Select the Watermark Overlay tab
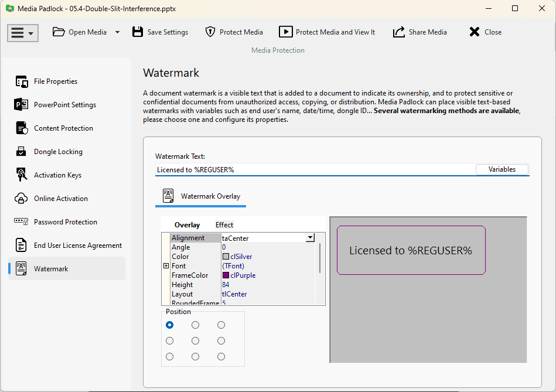This screenshot has height=392, width=556. coord(201,196)
